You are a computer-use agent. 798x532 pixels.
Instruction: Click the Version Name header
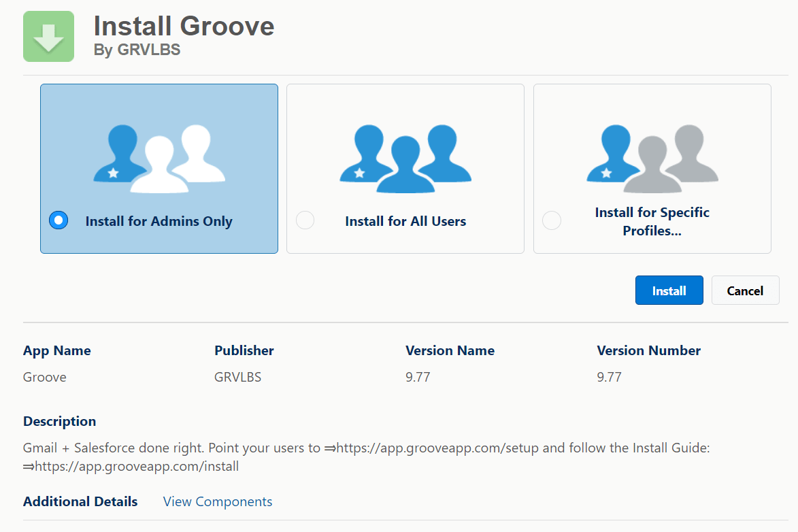(450, 350)
